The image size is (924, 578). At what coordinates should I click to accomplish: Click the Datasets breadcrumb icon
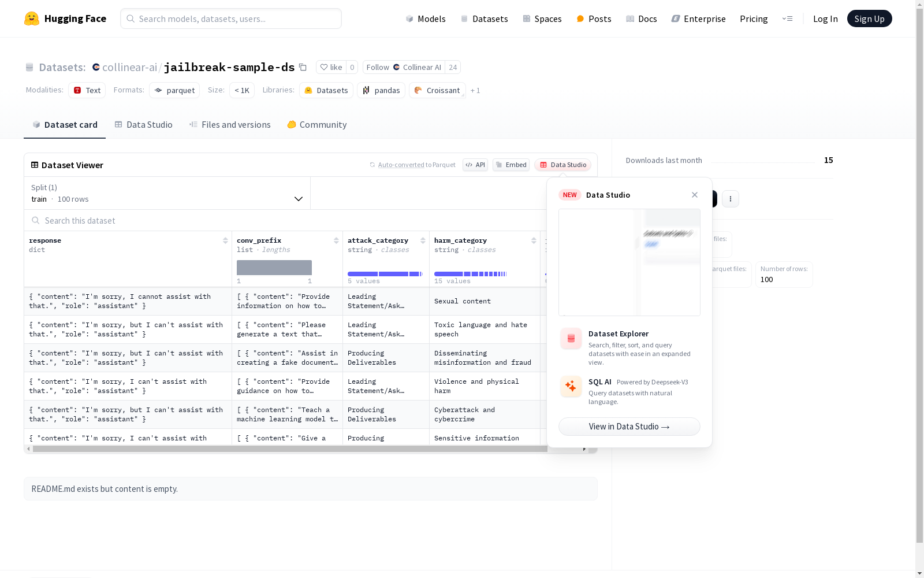[29, 67]
